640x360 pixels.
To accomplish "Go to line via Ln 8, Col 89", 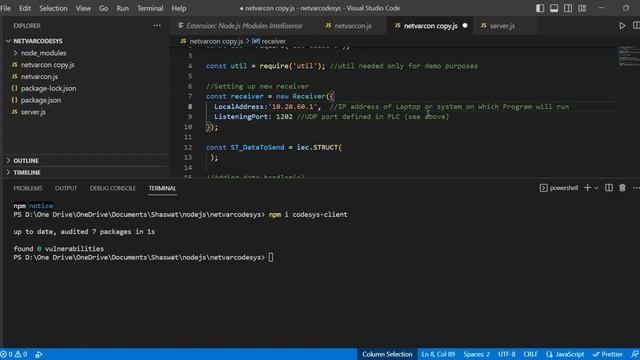I will pos(438,354).
